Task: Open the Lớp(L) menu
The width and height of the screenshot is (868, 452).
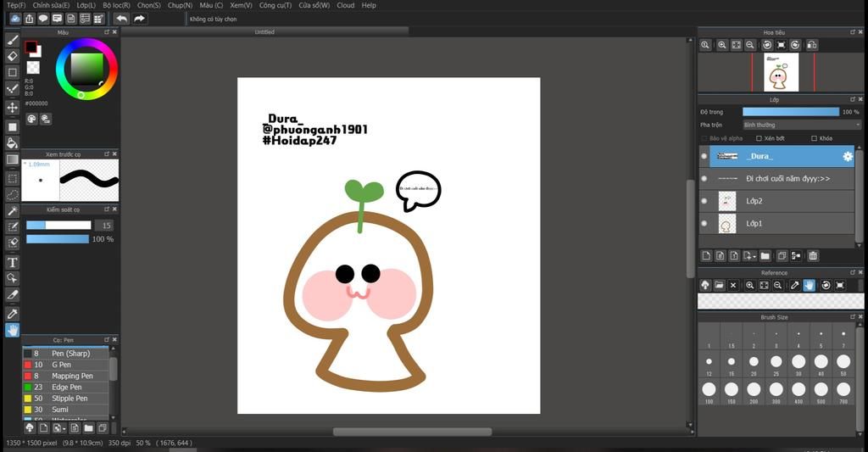Action: tap(86, 5)
